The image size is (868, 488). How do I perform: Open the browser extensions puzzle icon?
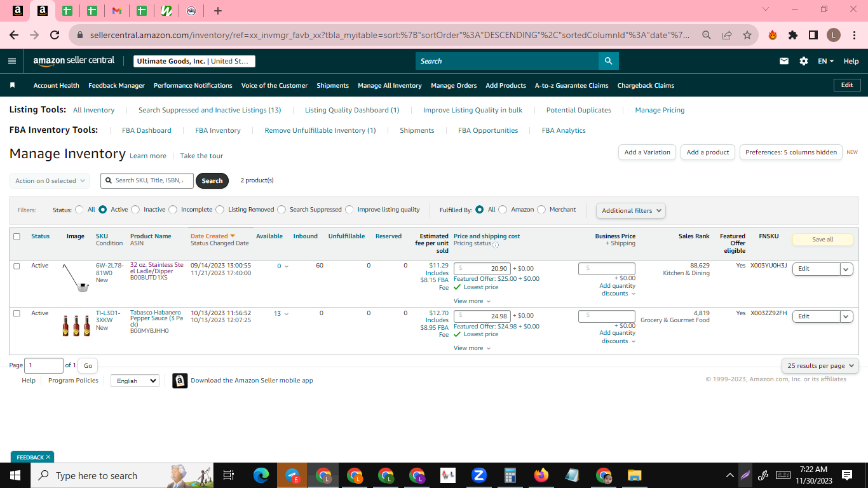pos(793,36)
